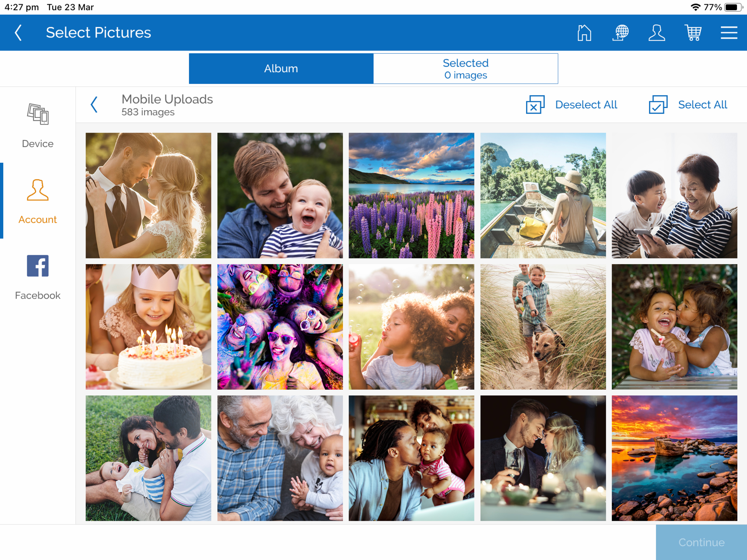This screenshot has width=747, height=560.
Task: Select the child blowing bubbles photo
Action: pos(411,327)
